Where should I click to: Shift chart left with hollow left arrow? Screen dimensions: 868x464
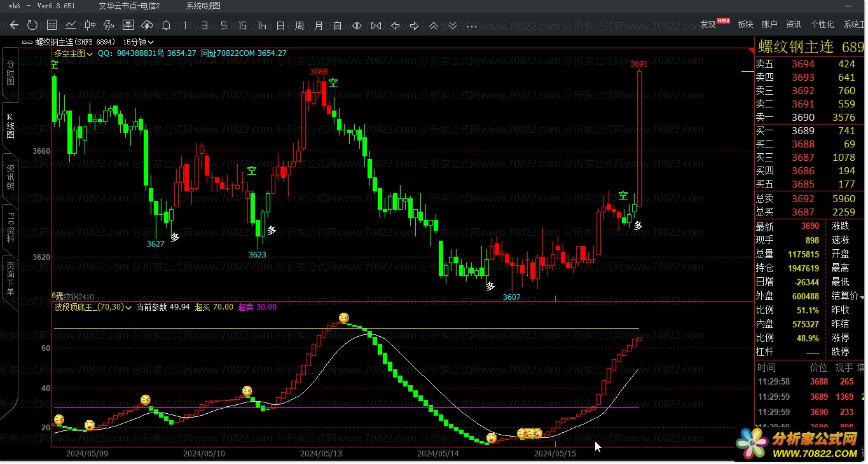tap(395, 25)
